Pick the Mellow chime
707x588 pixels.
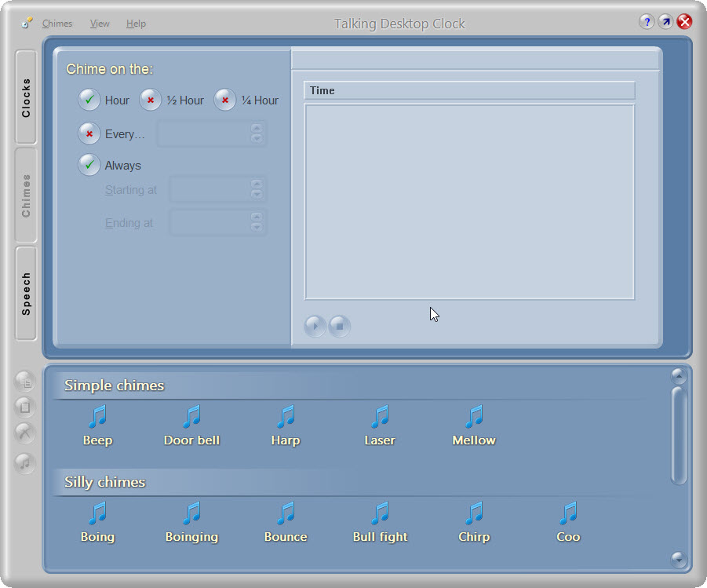pyautogui.click(x=474, y=425)
